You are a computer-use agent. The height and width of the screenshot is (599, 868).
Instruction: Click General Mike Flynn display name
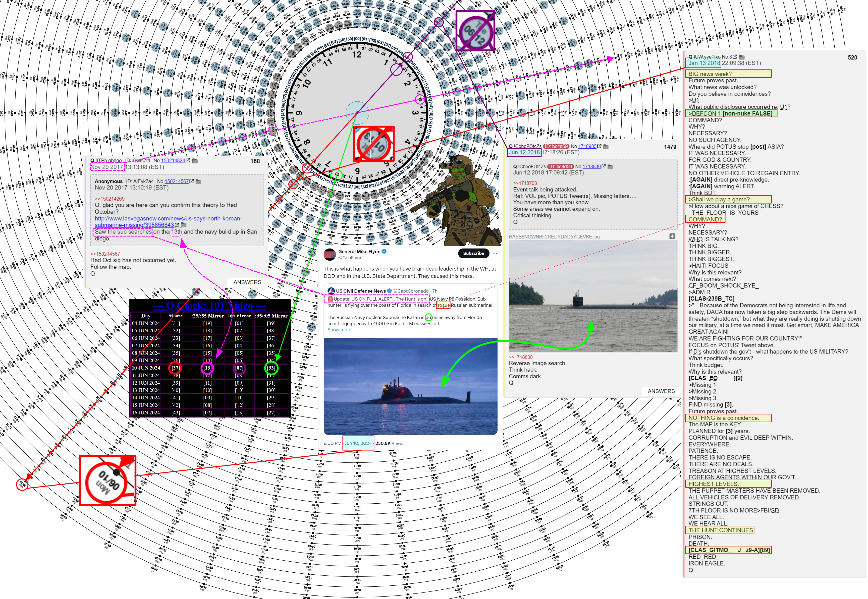pos(359,252)
